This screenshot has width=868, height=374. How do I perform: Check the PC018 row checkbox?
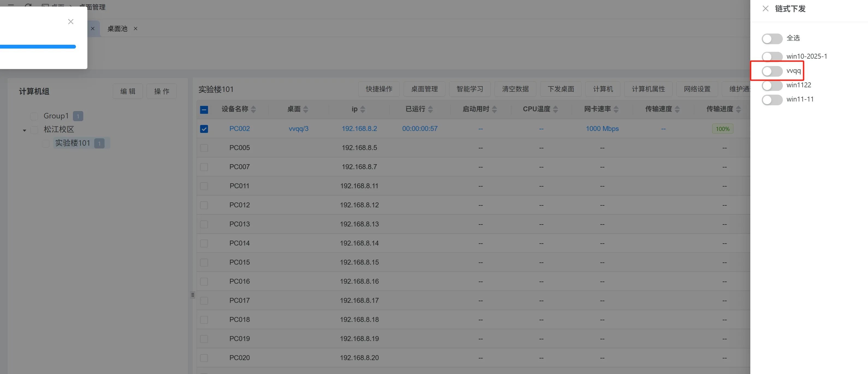(x=204, y=320)
